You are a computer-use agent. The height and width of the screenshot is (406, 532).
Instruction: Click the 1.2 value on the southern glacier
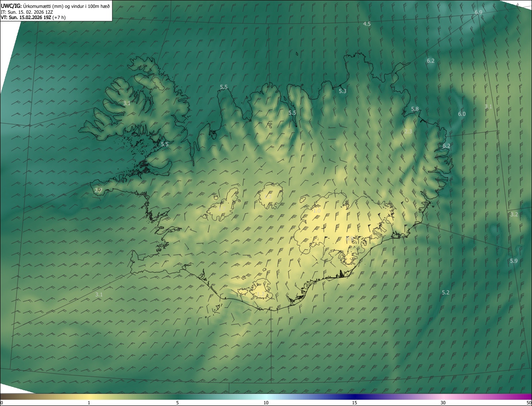click(261, 294)
